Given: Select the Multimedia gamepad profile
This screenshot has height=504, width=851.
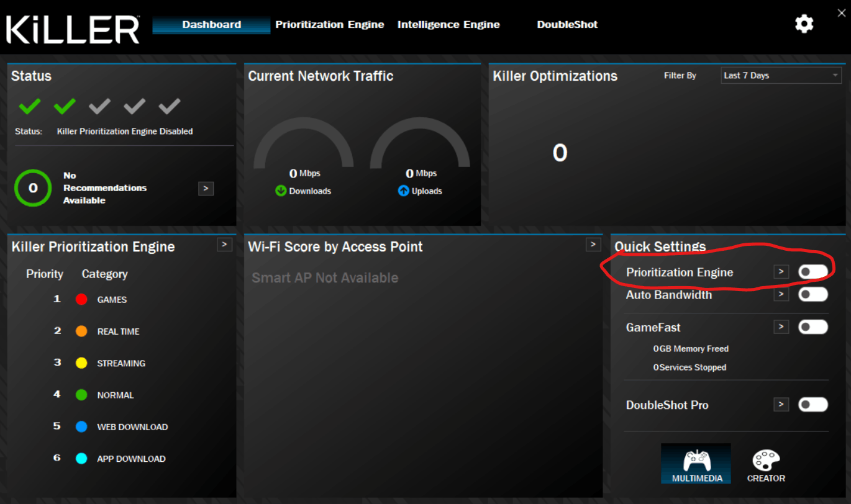Looking at the screenshot, I should (696, 464).
